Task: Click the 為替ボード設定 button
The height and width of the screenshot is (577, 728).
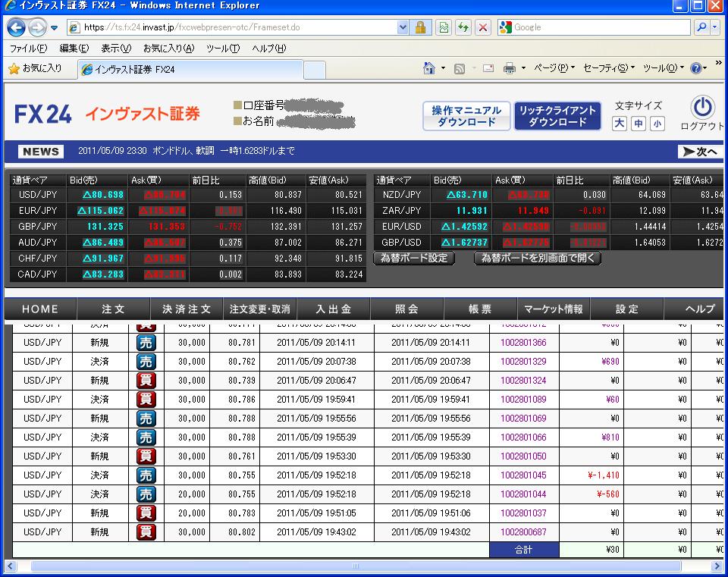Action: point(414,258)
